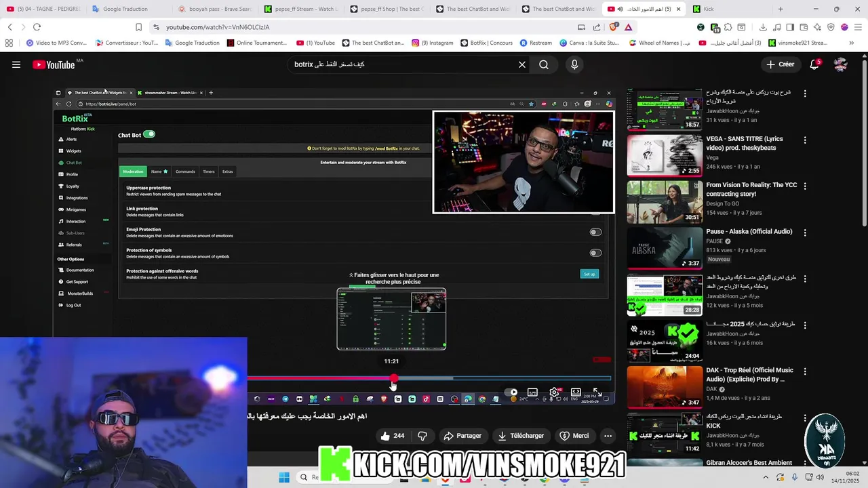Open the Canva bookmark
This screenshot has height=488, width=868.
[589, 43]
